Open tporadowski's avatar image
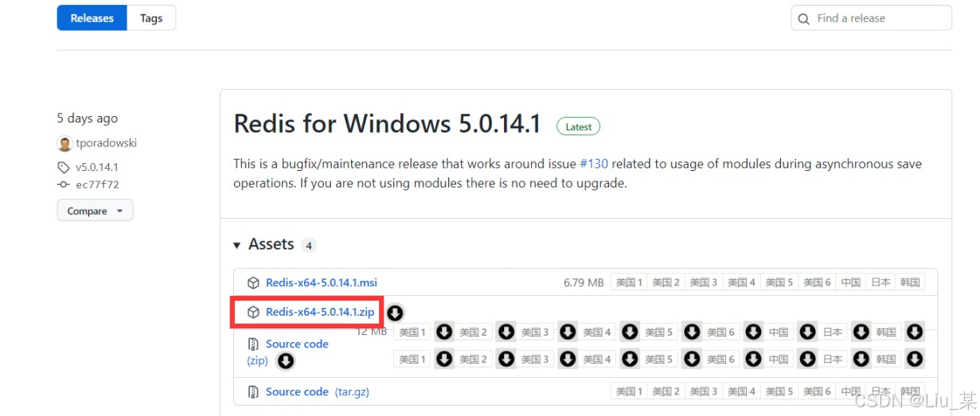Image resolution: width=980 pixels, height=416 pixels. [64, 144]
